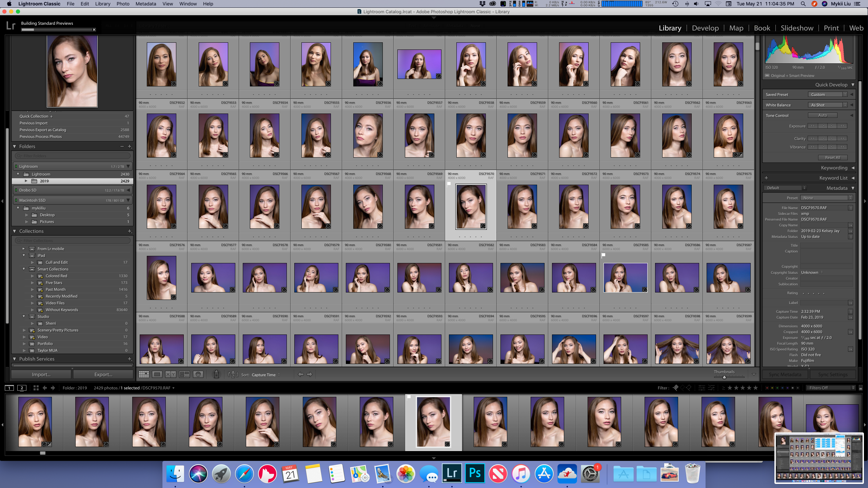Click the flagged filter flag icon
Screen dimensions: 868x488
click(675, 388)
